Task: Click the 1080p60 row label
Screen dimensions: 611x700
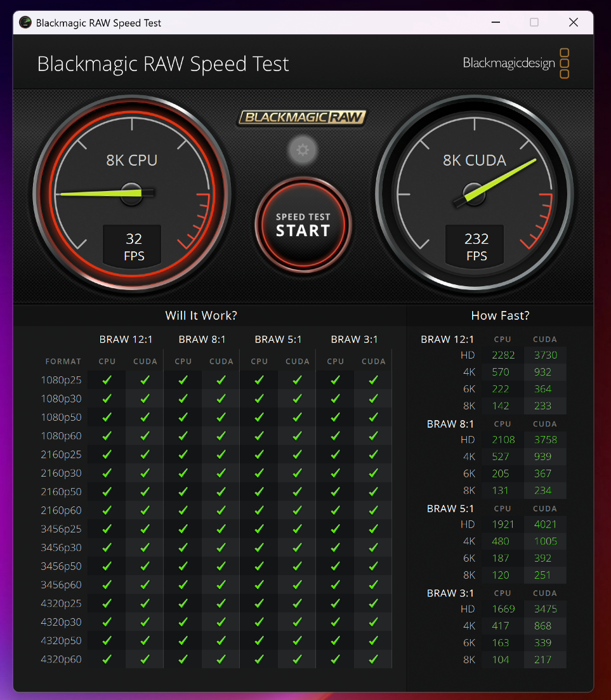Action: coord(61,436)
